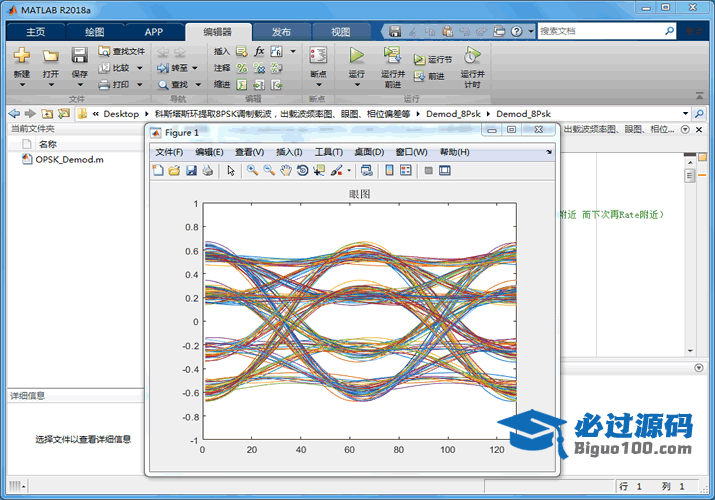Click the Save (保存) disk icon
Image resolution: width=715 pixels, height=500 pixels.
(79, 56)
